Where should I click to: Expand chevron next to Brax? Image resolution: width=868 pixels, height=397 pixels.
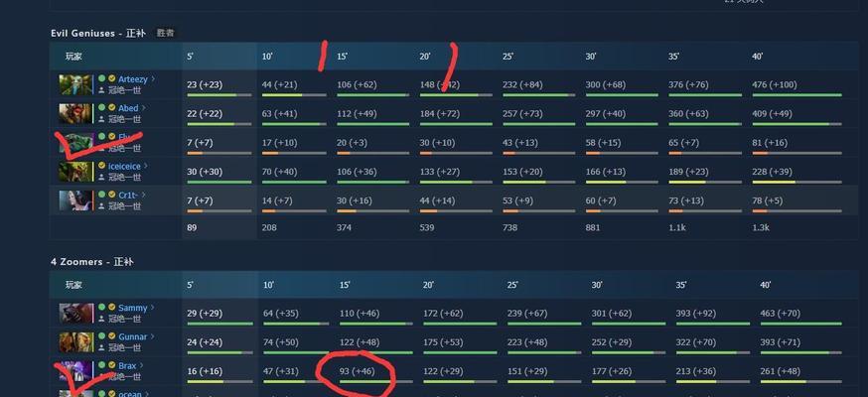click(x=142, y=365)
